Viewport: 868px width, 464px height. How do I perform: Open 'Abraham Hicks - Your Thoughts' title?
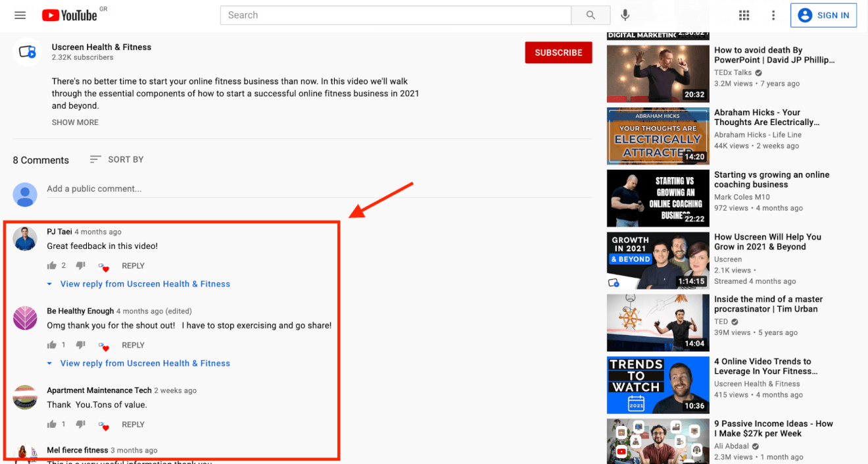tap(767, 117)
